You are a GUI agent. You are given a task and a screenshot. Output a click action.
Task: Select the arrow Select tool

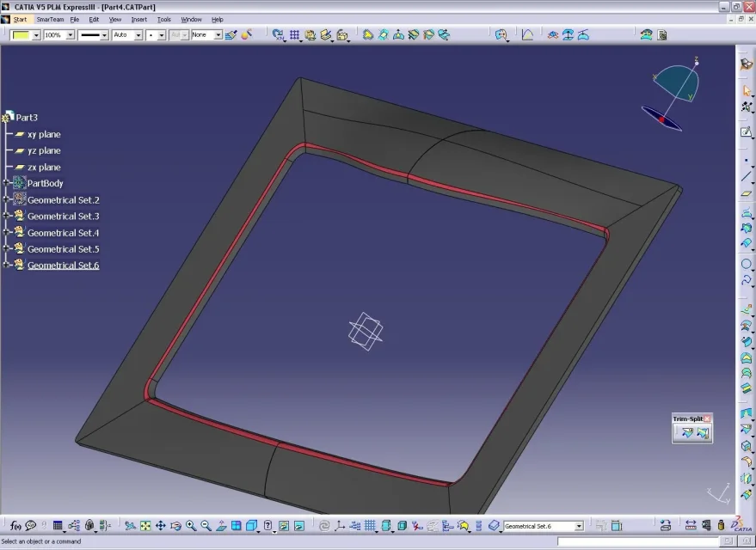747,90
